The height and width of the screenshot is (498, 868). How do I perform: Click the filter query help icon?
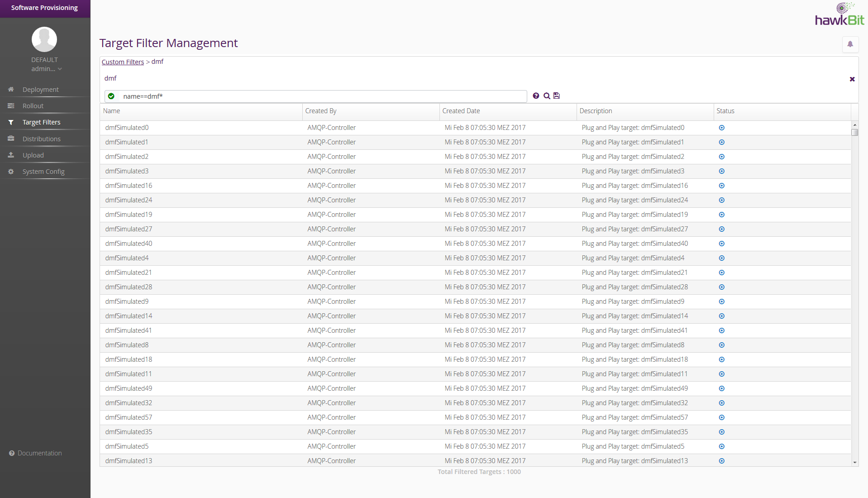tap(536, 96)
